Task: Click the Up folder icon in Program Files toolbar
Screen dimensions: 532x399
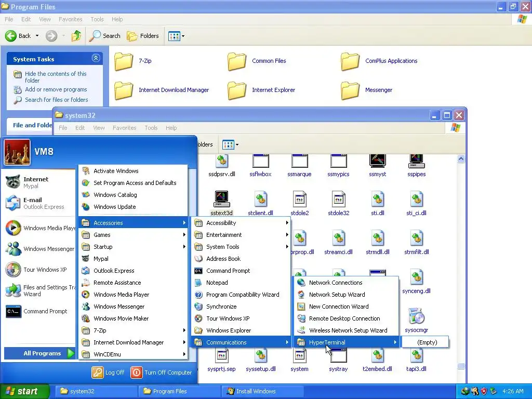Action: click(76, 36)
